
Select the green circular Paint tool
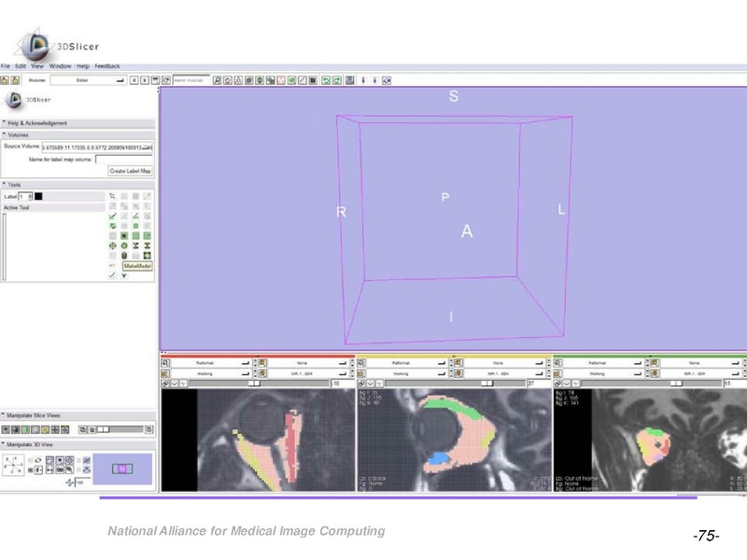pos(112,226)
